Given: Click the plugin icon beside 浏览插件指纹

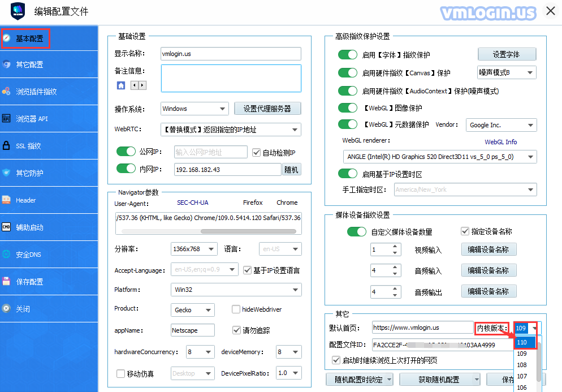Looking at the screenshot, I should tap(6, 92).
